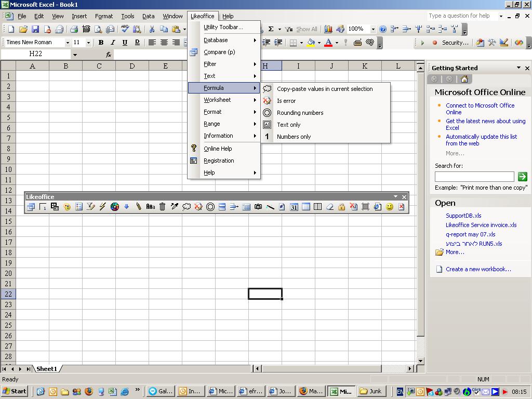
Task: Click the Copy icon in standard toolbar
Action: 164,29
